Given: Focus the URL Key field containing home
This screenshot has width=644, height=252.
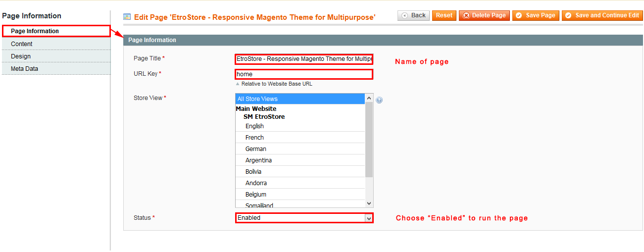Looking at the screenshot, I should (x=304, y=74).
